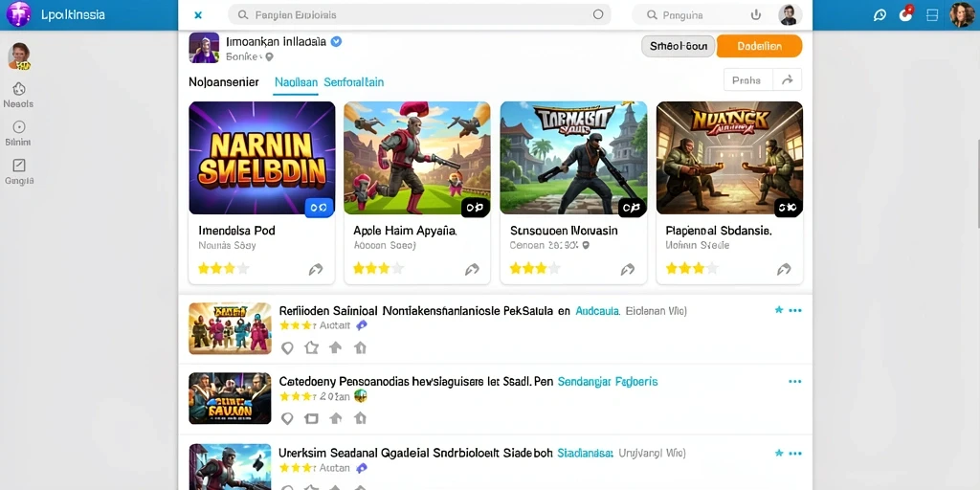The image size is (980, 490).
Task: Click the home icon under Reriioden Sainioal post
Action: click(360, 348)
